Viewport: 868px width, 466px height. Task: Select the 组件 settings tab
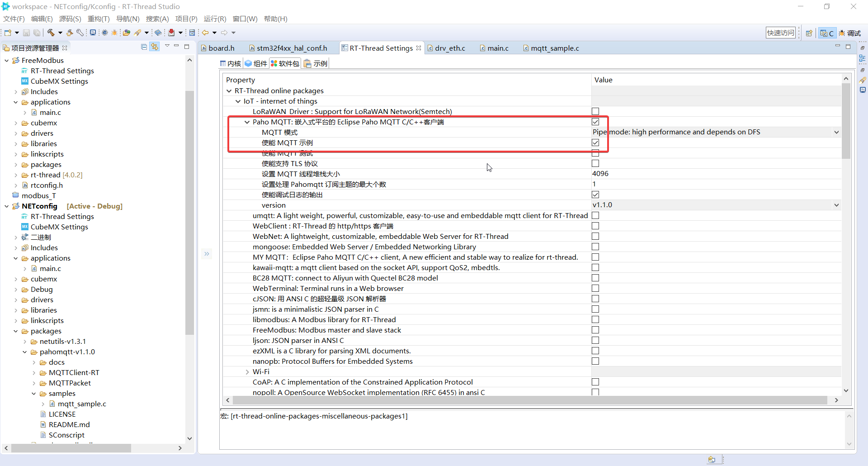coord(256,63)
